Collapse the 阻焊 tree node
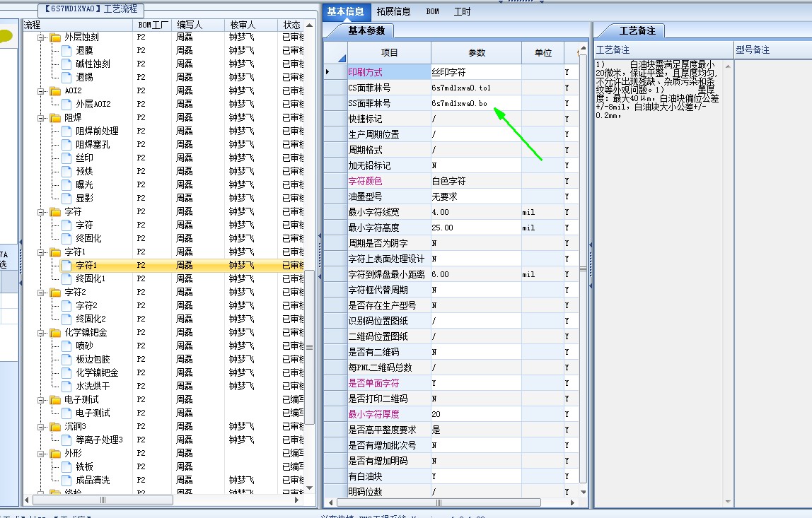812x518 pixels. 41,118
